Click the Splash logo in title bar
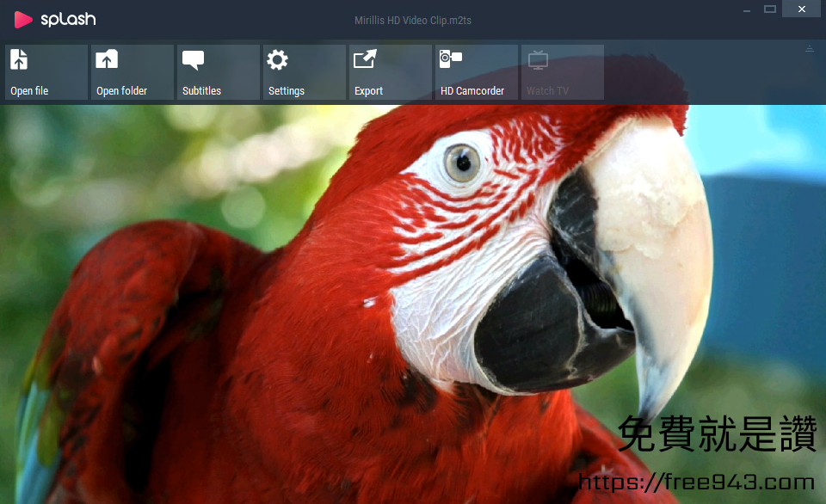Screen dimensions: 826x504 (x=55, y=19)
